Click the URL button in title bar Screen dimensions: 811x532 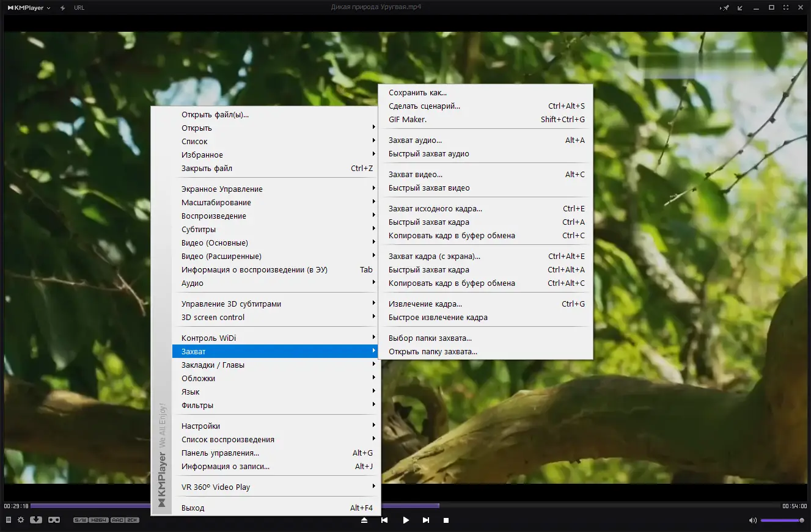click(x=79, y=8)
